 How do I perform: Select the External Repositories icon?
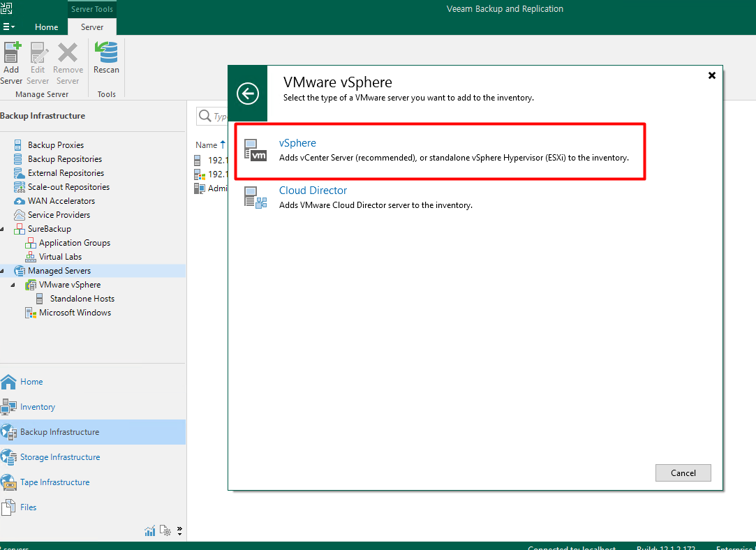coord(20,173)
